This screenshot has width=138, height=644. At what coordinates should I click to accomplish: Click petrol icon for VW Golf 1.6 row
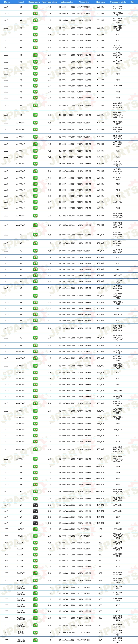[35, 529]
